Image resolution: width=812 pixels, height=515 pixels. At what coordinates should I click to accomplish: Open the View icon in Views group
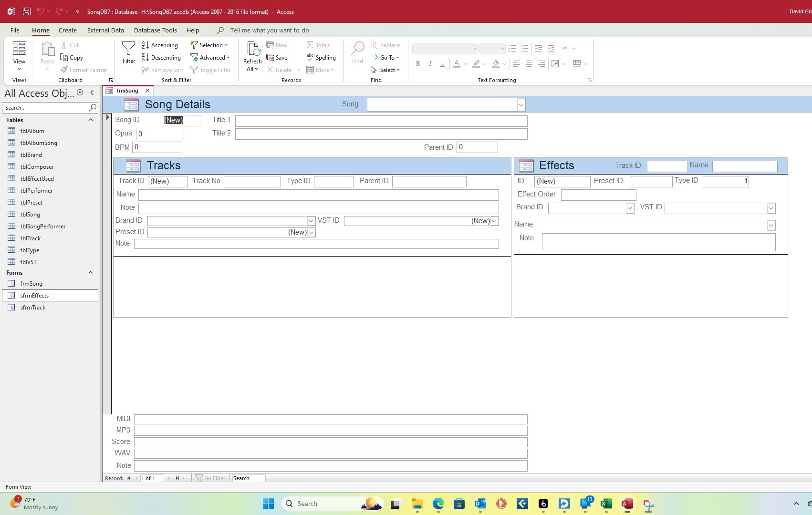pyautogui.click(x=19, y=49)
